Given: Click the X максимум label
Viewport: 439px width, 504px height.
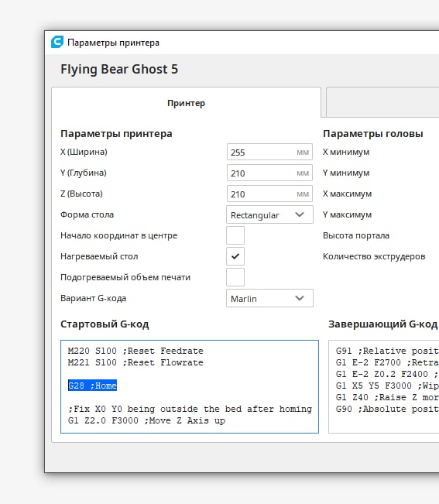Looking at the screenshot, I should pyautogui.click(x=348, y=194).
